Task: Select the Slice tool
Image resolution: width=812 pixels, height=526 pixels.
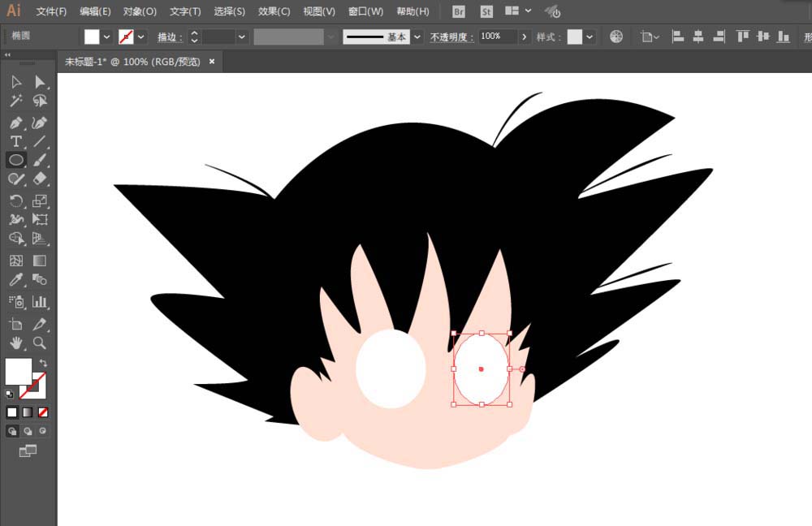Action: (39, 324)
